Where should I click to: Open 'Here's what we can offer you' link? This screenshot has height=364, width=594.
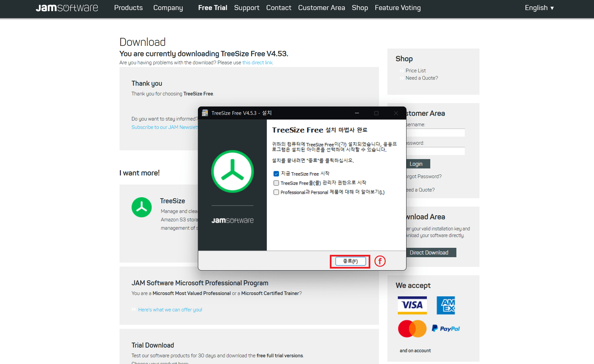tap(170, 310)
